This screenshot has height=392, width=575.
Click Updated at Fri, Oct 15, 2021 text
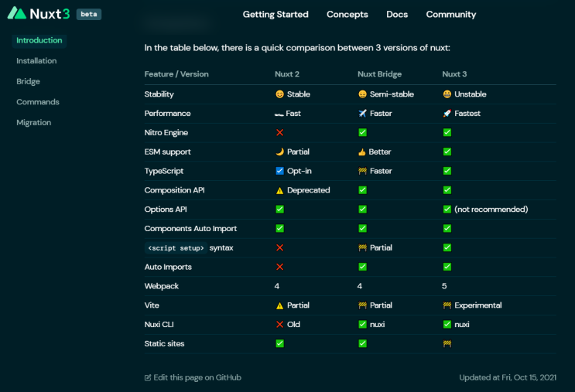click(x=508, y=377)
